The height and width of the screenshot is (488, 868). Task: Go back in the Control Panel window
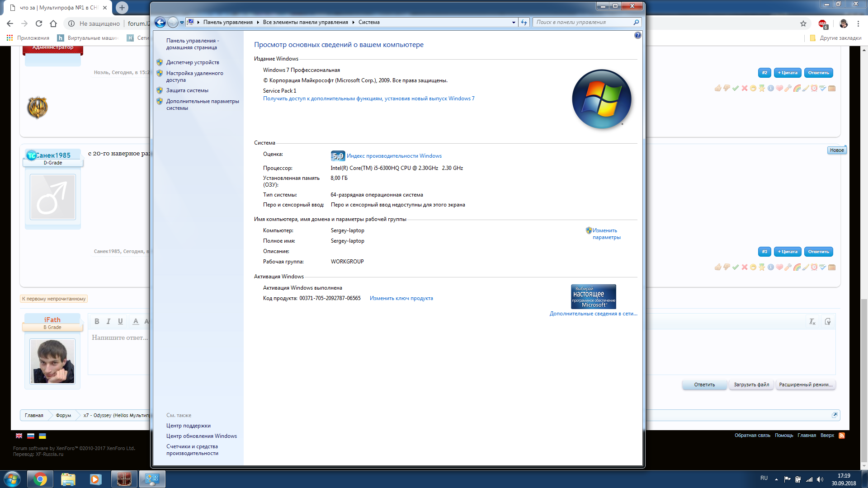click(x=160, y=22)
